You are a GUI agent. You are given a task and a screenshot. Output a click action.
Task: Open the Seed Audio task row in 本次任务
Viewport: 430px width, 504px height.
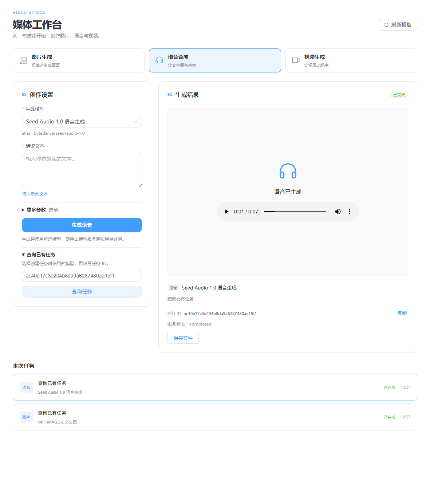(215, 387)
